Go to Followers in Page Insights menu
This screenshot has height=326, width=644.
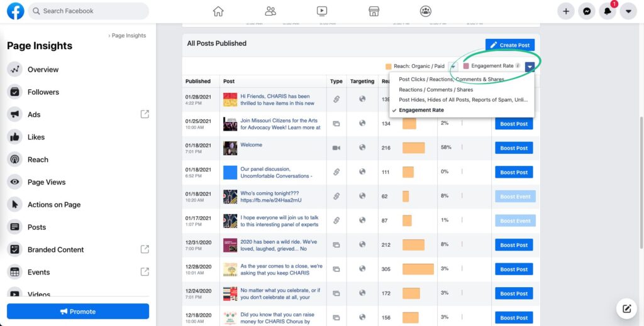point(43,92)
